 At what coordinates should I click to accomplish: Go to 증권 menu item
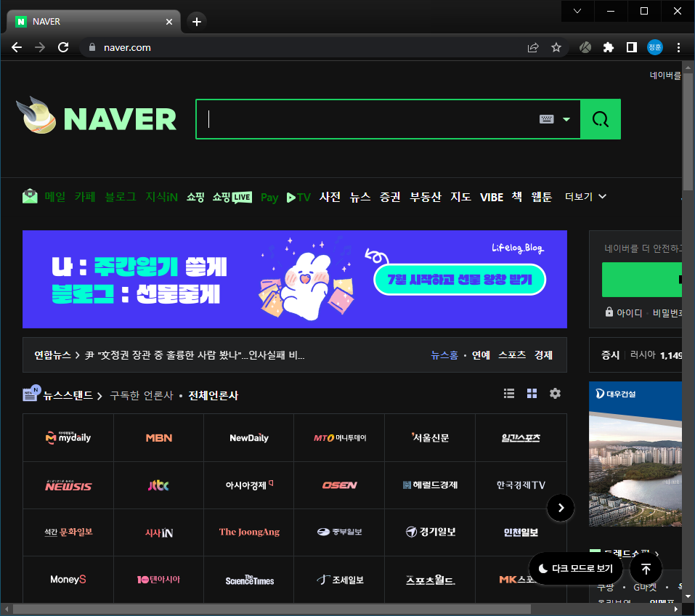click(390, 196)
